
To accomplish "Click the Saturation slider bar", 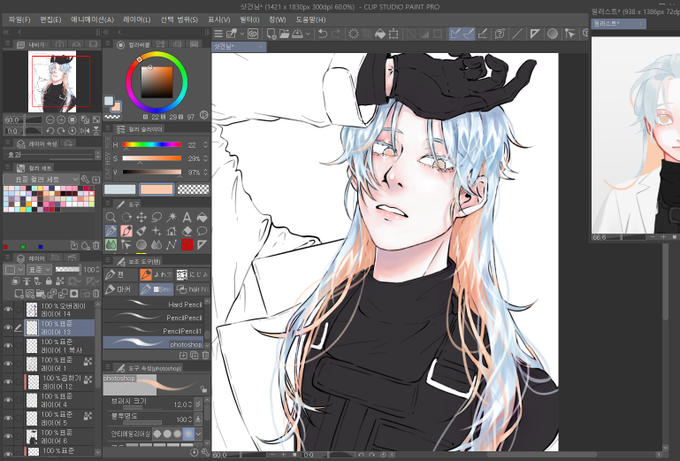I will pos(152,158).
